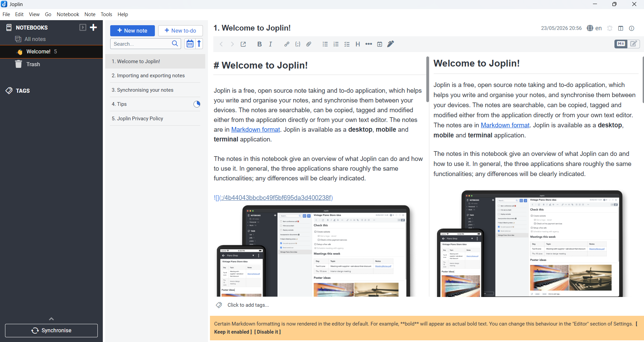Insert a numbered list
The width and height of the screenshot is (644, 342).
coord(336,44)
